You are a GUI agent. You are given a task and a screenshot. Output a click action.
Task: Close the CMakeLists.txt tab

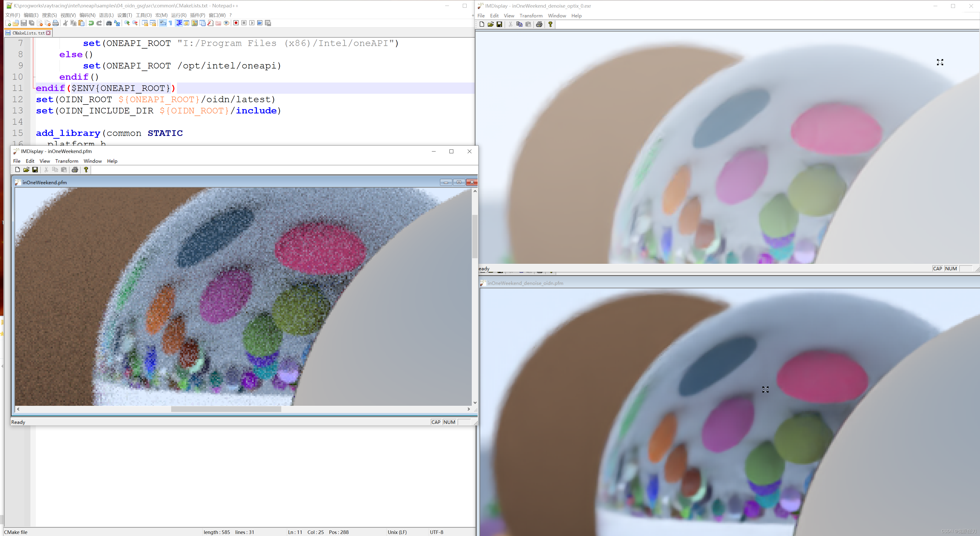tap(48, 33)
